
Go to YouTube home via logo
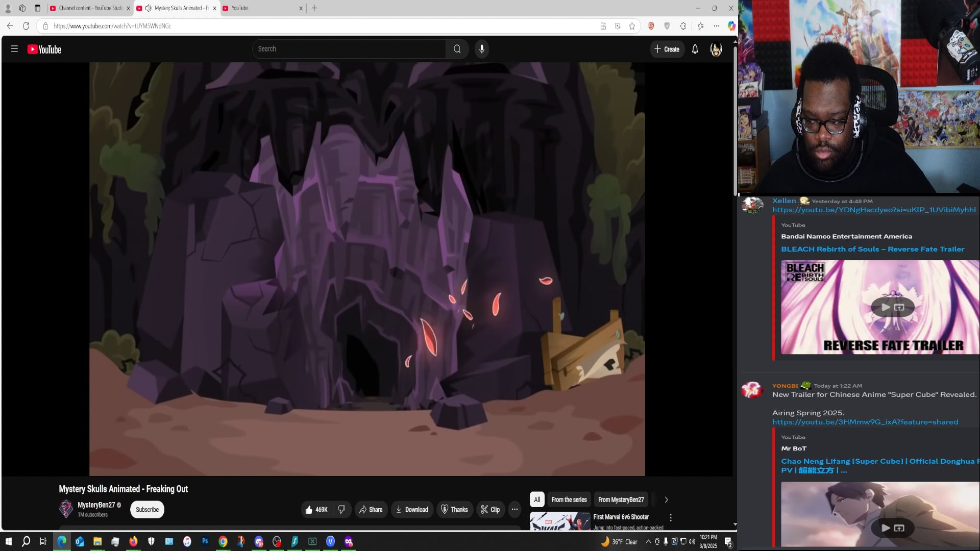(44, 49)
